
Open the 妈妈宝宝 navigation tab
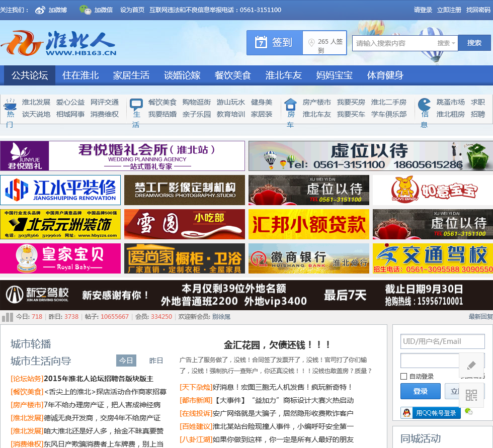click(x=334, y=75)
